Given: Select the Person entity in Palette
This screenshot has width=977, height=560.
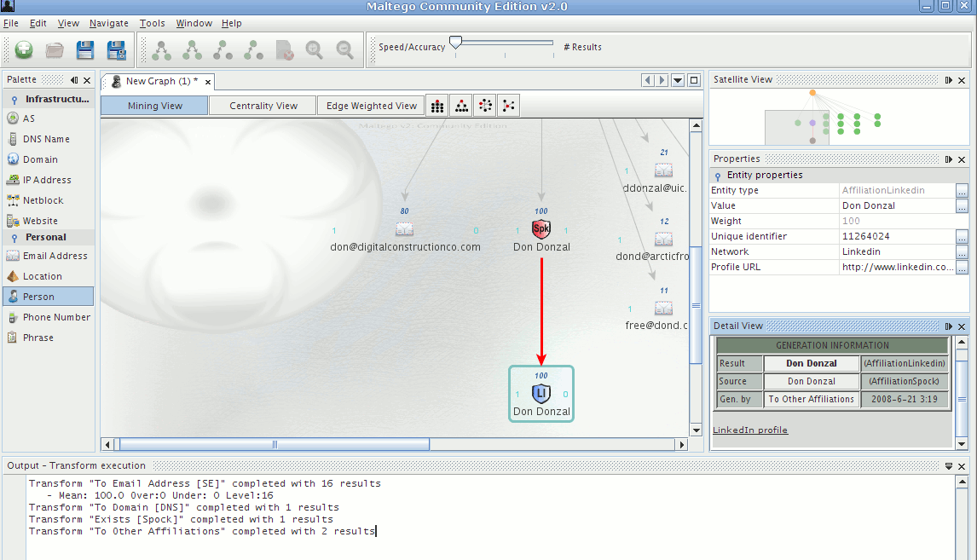Looking at the screenshot, I should pyautogui.click(x=38, y=297).
